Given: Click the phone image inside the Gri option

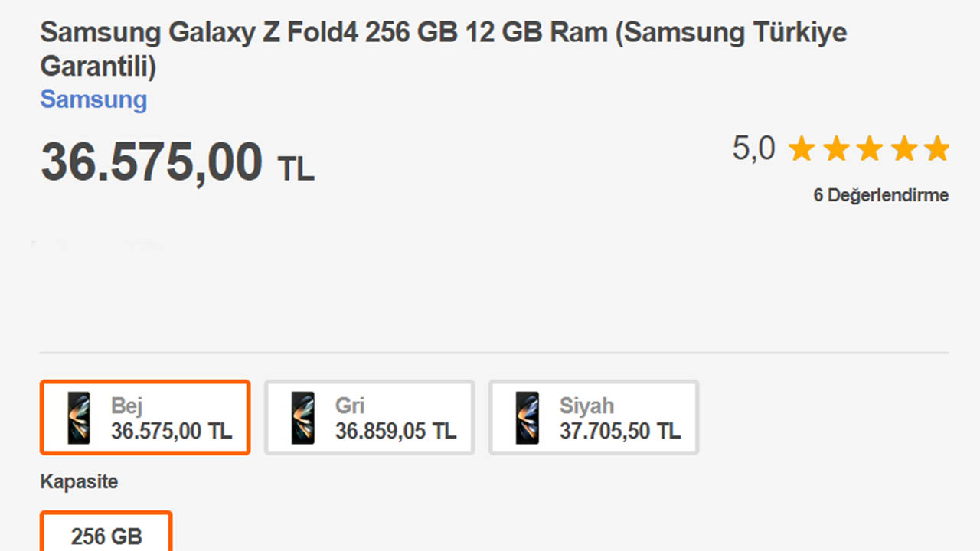Looking at the screenshot, I should pyautogui.click(x=303, y=417).
